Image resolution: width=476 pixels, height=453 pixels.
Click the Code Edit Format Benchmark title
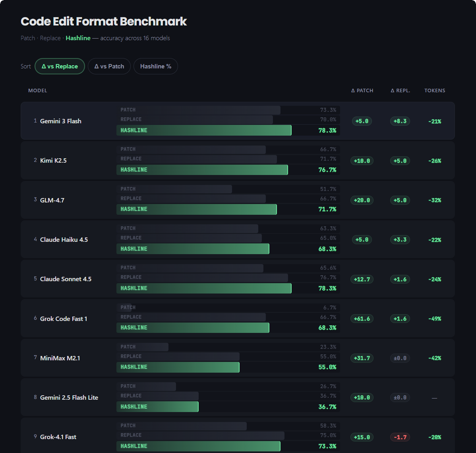click(104, 21)
